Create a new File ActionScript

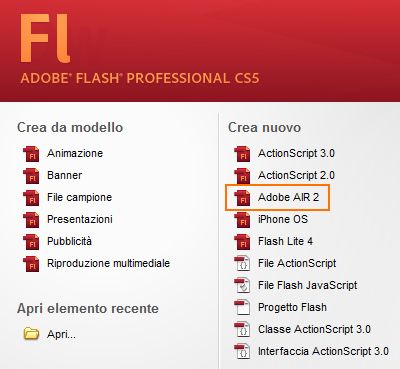click(297, 263)
